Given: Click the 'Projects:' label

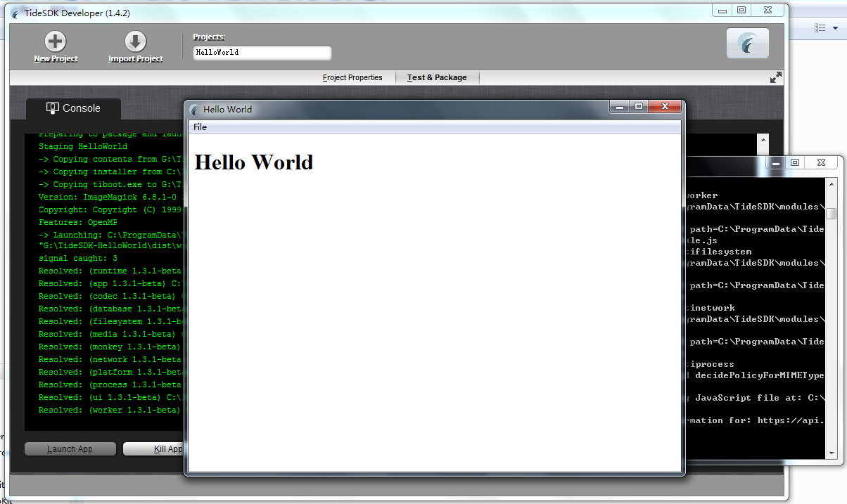Looking at the screenshot, I should pyautogui.click(x=209, y=37).
